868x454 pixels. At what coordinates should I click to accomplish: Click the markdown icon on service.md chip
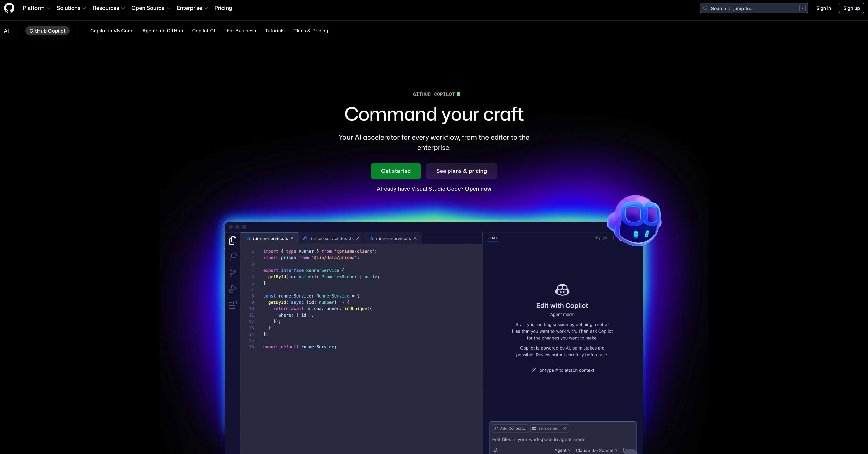(534, 428)
